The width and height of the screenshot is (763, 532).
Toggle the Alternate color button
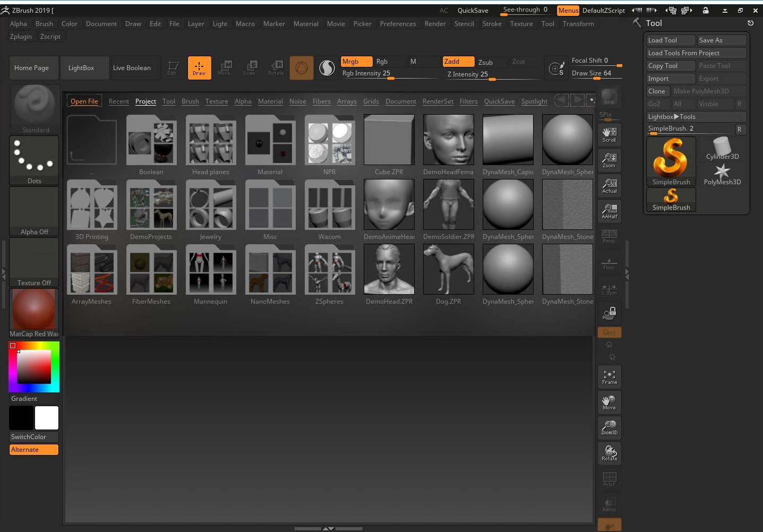coord(33,450)
